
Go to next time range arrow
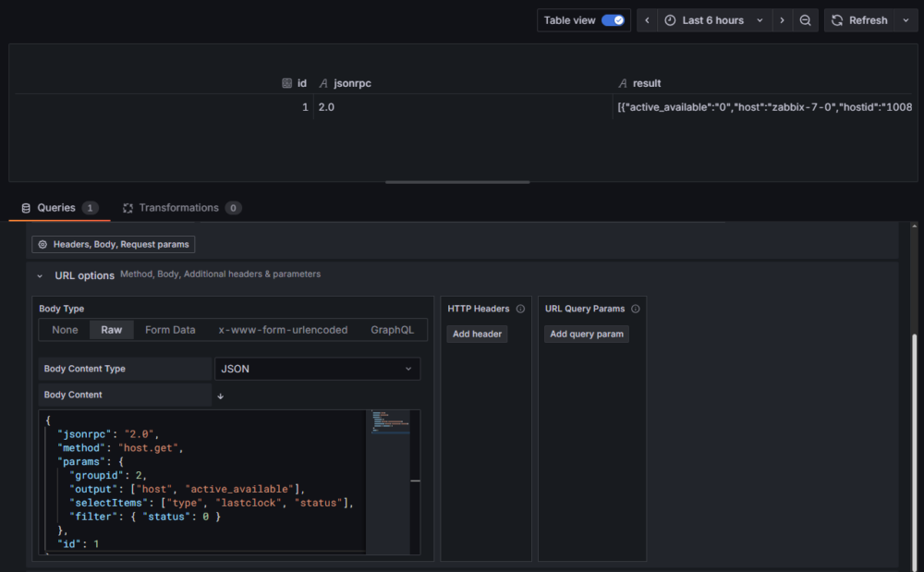[x=783, y=20]
